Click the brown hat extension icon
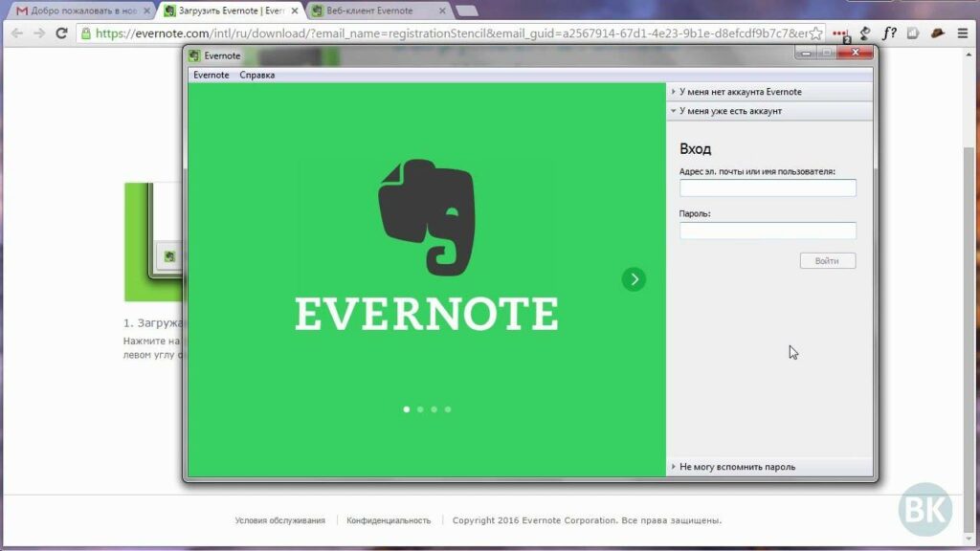The image size is (980, 551). (938, 33)
